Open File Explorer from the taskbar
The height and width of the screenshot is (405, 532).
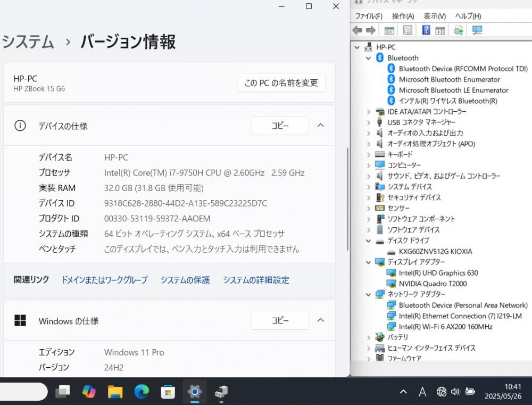tap(115, 392)
